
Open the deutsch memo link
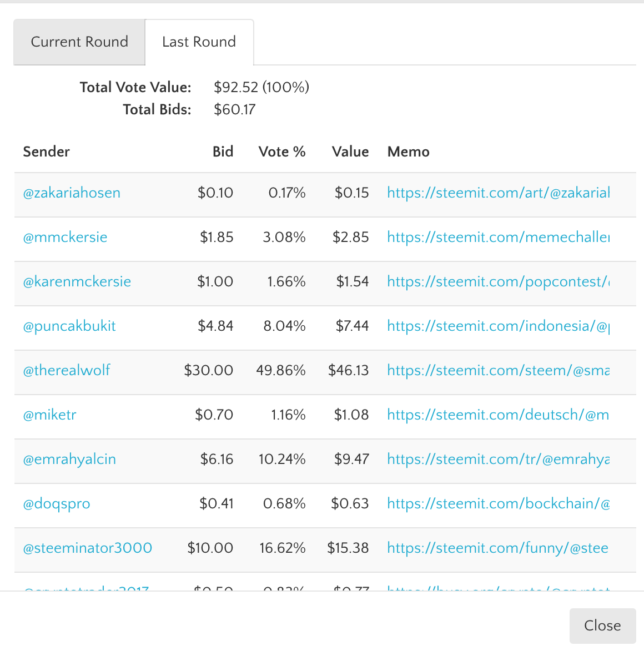(x=498, y=415)
